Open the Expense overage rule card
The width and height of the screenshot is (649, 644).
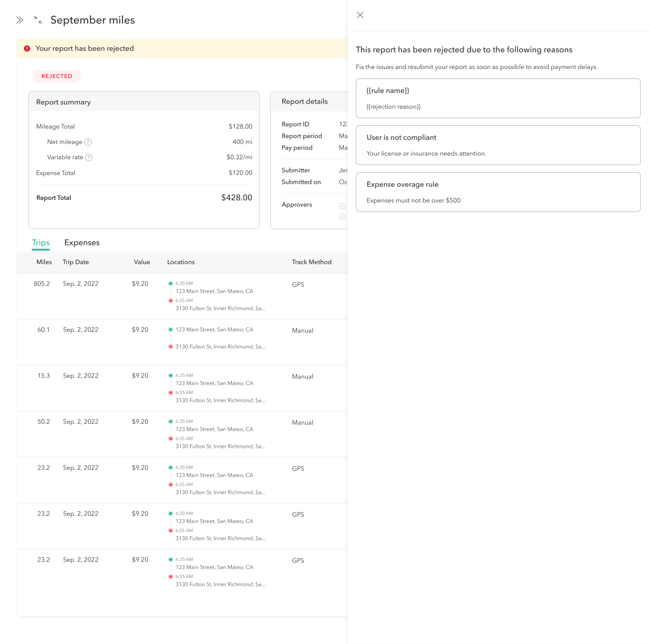click(498, 192)
